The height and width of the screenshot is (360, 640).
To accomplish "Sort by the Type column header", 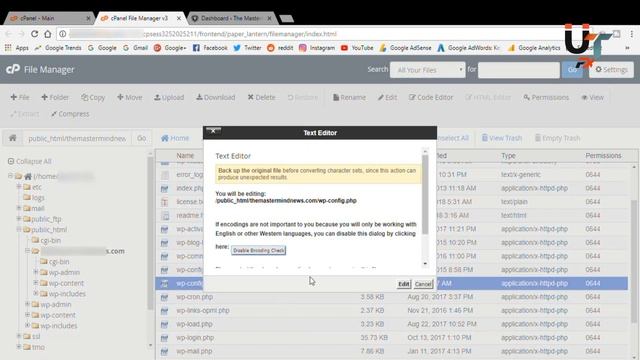I will (x=508, y=156).
